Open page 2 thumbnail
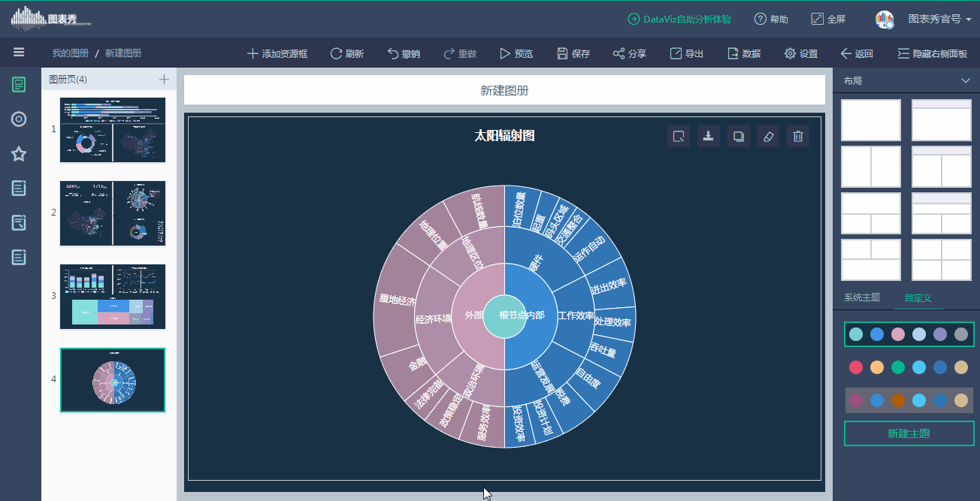The image size is (980, 501). tap(113, 213)
